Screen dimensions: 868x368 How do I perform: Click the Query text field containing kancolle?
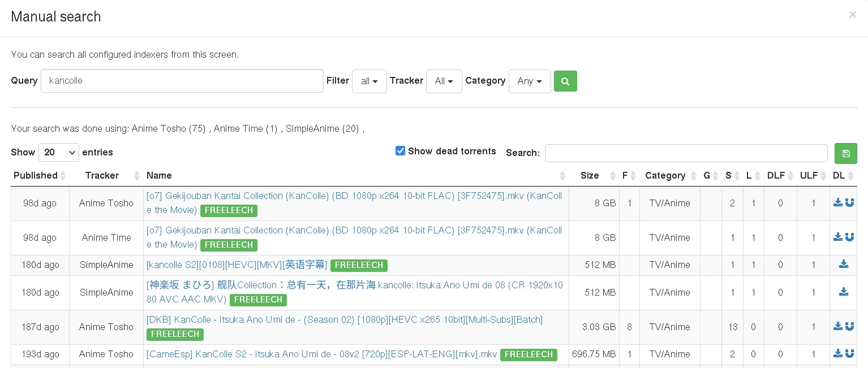click(182, 81)
